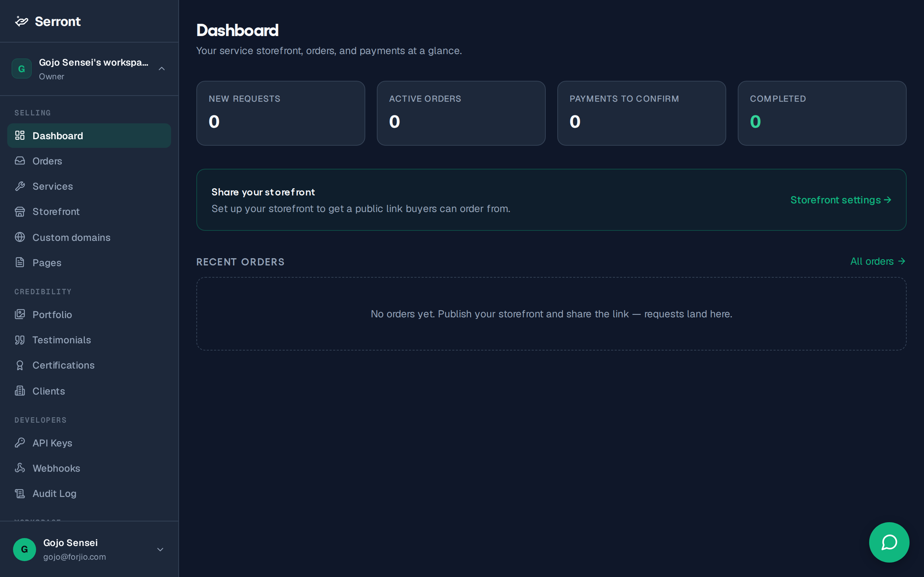Open Services via the wrench icon
Viewport: 924px width, 577px height.
20,186
